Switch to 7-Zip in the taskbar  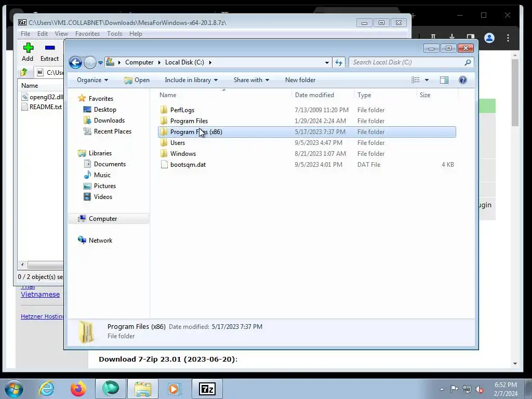[x=207, y=389]
